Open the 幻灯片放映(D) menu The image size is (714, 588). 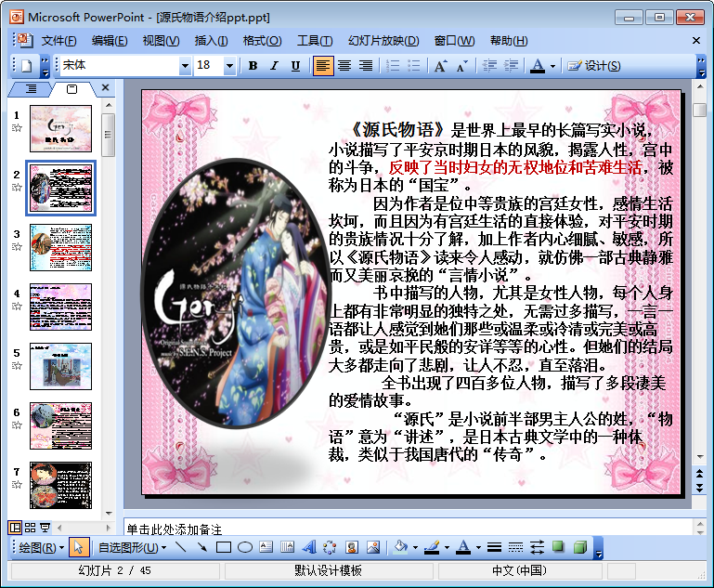[x=383, y=41]
